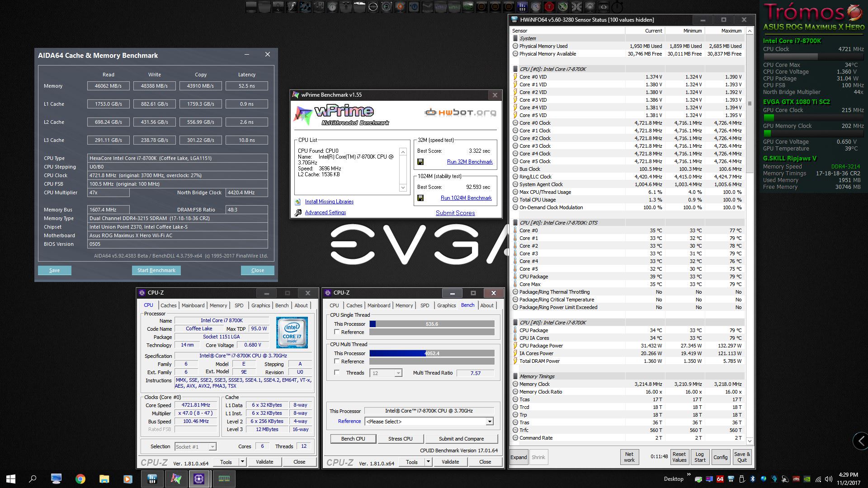Enable the Multi Thread Reference checkbox
Image resolution: width=868 pixels, height=488 pixels.
tap(337, 361)
